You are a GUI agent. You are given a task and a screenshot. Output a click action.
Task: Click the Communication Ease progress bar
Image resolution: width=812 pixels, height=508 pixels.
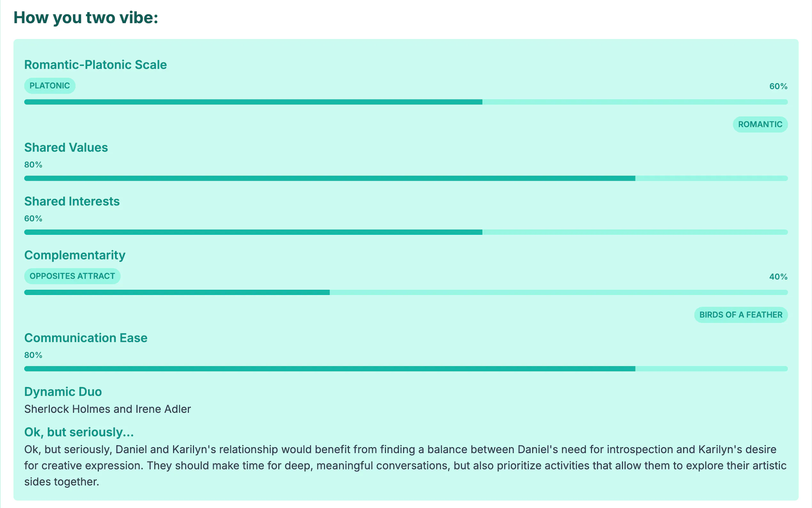tap(405, 369)
